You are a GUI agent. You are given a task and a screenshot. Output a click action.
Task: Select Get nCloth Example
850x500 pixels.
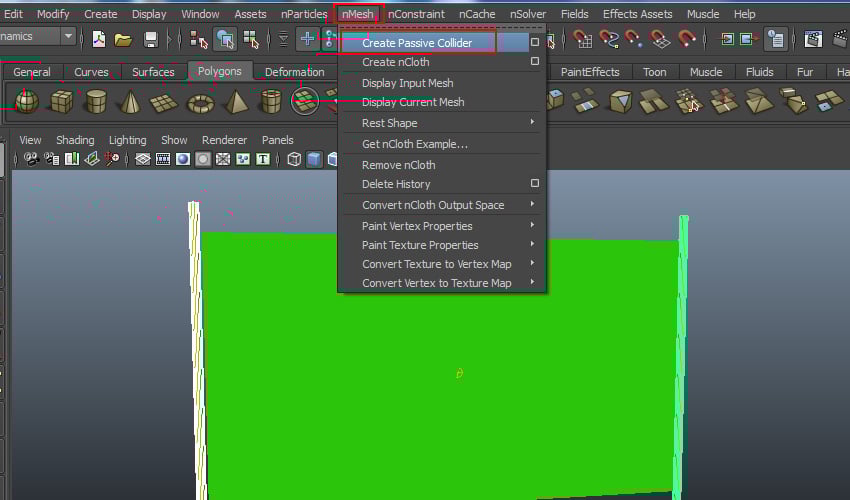(x=415, y=144)
